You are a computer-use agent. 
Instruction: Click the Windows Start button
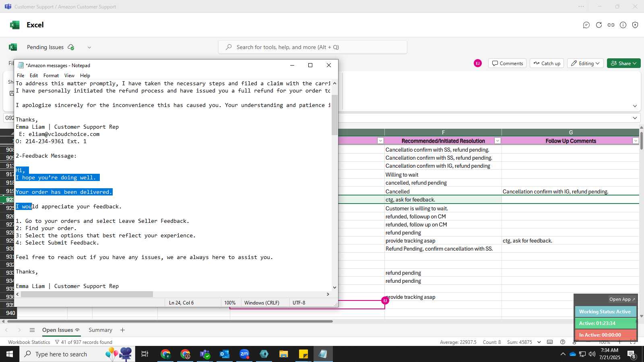(10, 354)
